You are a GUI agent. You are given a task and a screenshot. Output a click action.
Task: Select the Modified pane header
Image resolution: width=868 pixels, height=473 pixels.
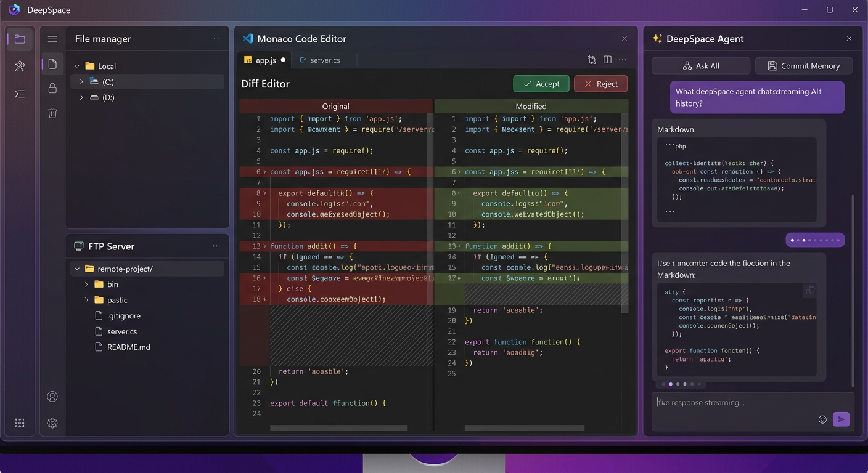pyautogui.click(x=531, y=106)
